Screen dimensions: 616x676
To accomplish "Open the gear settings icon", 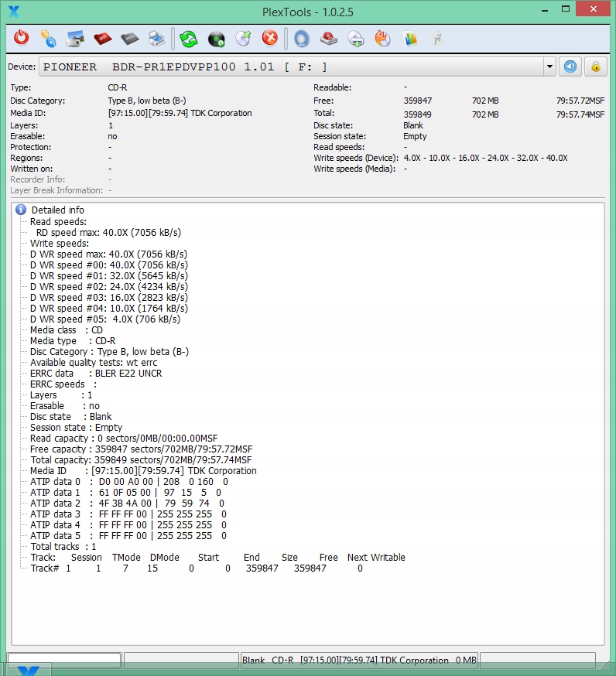I will coord(48,38).
